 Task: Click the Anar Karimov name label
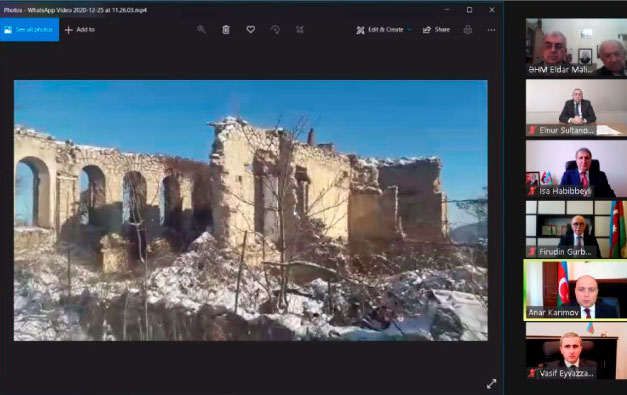553,312
